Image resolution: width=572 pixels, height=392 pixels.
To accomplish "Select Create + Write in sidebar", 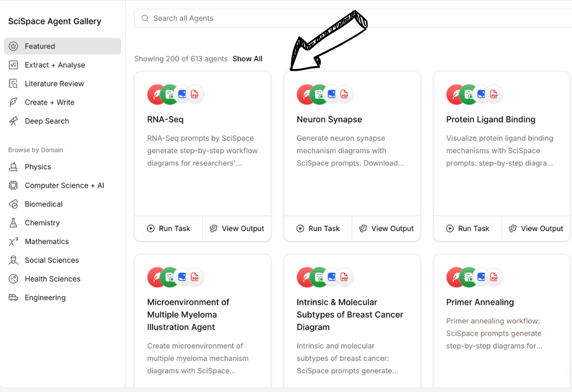I will click(49, 102).
